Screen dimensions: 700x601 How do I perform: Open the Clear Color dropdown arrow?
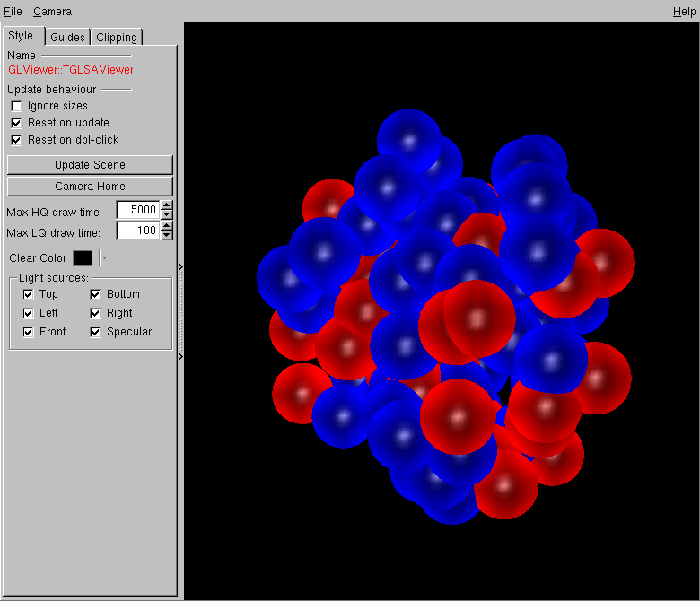104,258
